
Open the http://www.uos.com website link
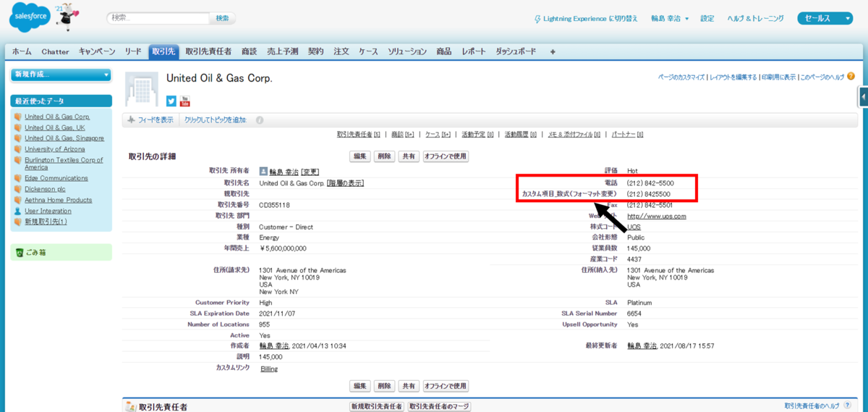pos(656,216)
